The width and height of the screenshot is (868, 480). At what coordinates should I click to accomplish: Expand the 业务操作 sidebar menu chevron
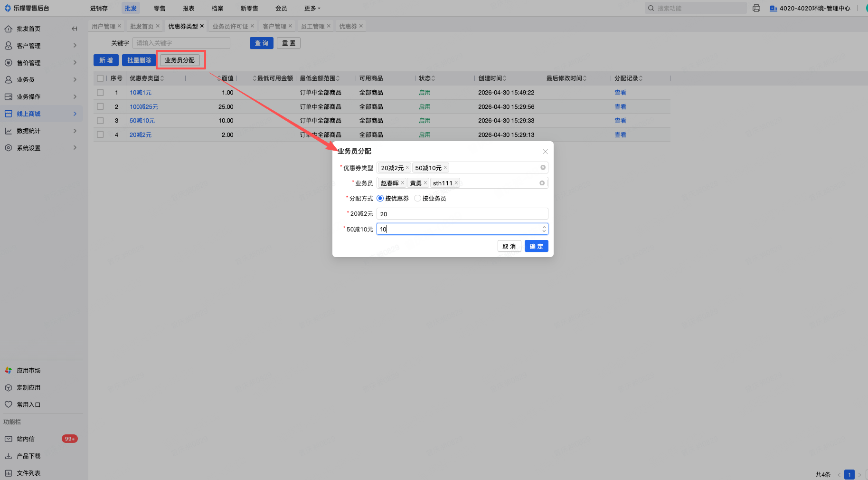75,97
